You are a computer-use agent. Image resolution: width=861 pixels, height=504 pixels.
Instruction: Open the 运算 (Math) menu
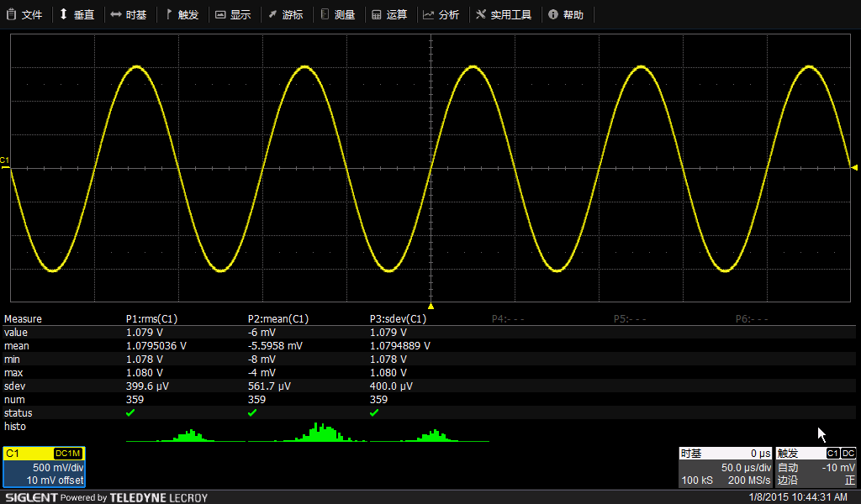389,15
